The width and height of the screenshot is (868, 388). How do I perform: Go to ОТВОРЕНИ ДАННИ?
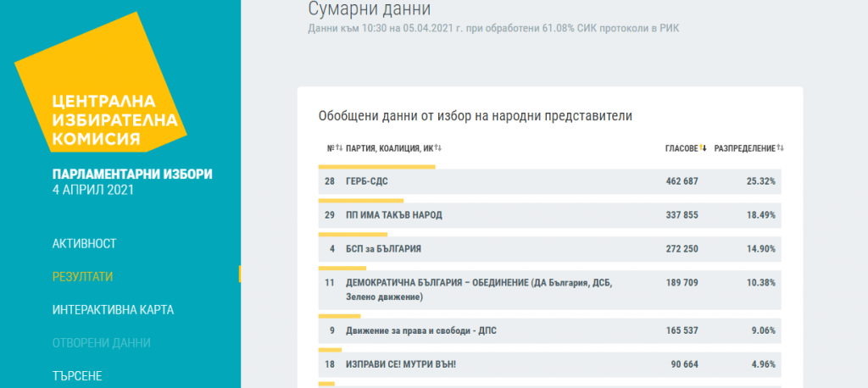pyautogui.click(x=101, y=342)
